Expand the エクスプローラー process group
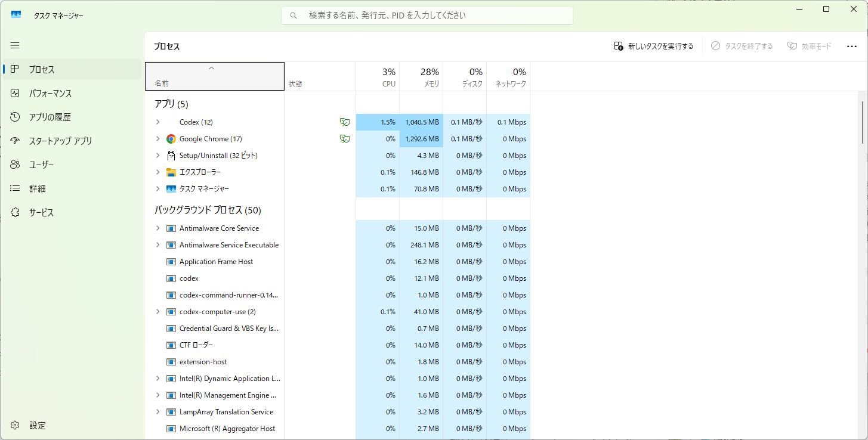The image size is (868, 440). coord(157,172)
